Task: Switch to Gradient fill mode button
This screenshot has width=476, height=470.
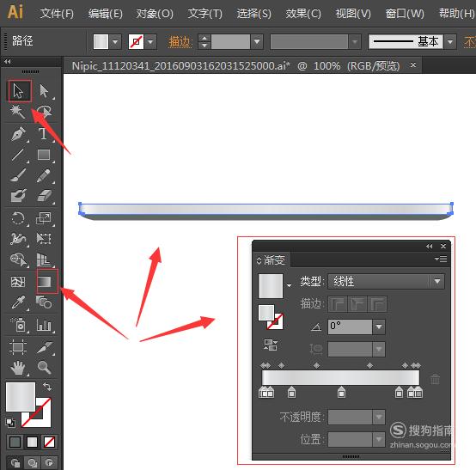Action: click(32, 442)
